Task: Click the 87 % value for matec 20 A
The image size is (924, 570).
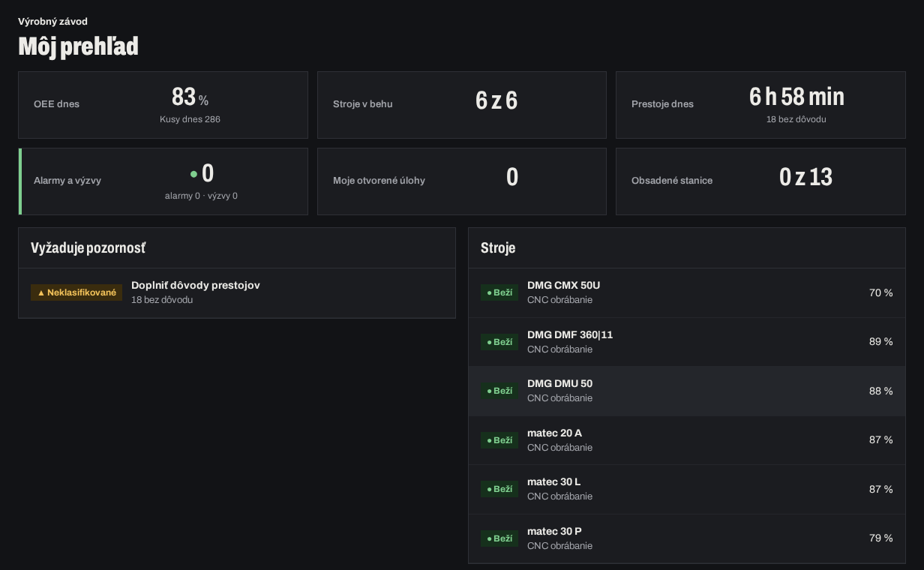Action: coord(881,439)
